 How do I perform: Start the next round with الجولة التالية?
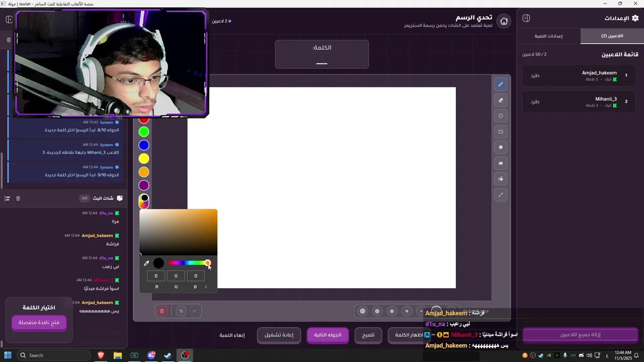pyautogui.click(x=328, y=335)
